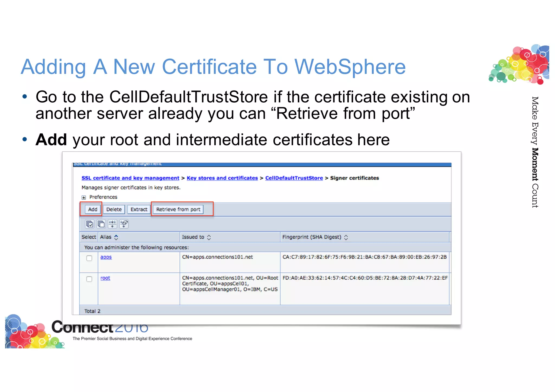555x392 pixels.
Task: Check the box for apps certificate
Action: point(89,258)
